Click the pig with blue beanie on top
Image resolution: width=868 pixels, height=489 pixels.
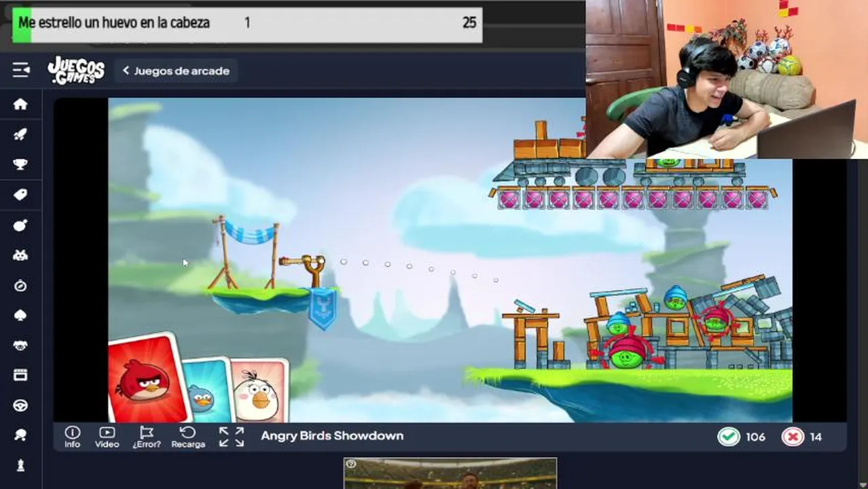[675, 298]
